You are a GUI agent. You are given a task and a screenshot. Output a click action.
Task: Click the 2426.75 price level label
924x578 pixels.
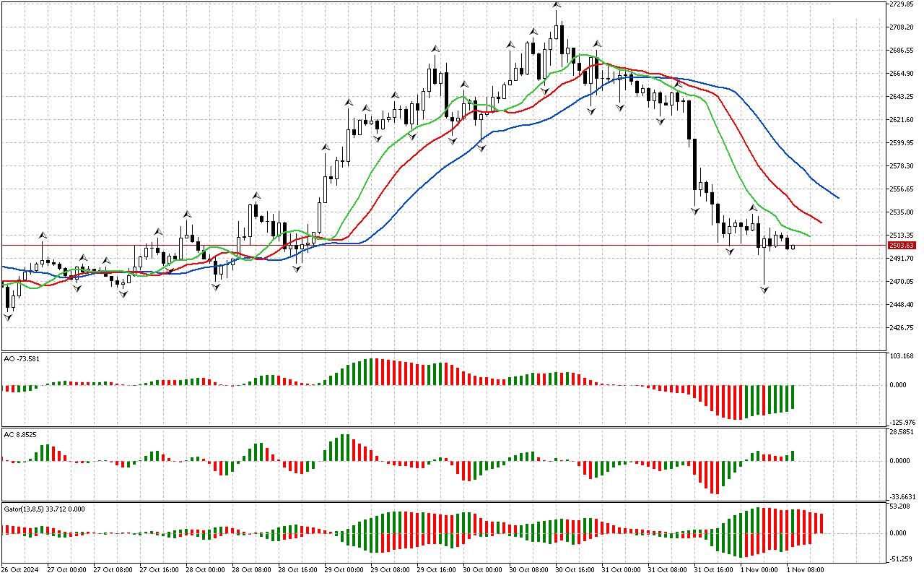coord(903,328)
